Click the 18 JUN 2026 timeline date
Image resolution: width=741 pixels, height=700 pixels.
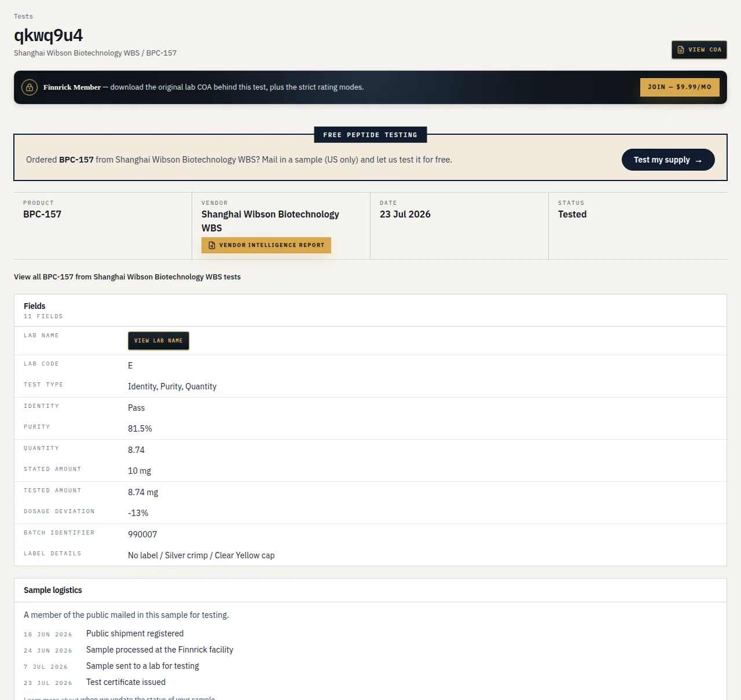[x=48, y=635]
